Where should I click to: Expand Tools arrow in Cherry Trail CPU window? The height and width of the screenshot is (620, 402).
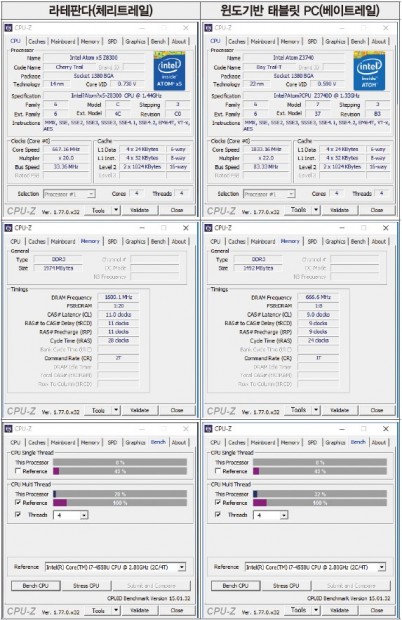(116, 210)
